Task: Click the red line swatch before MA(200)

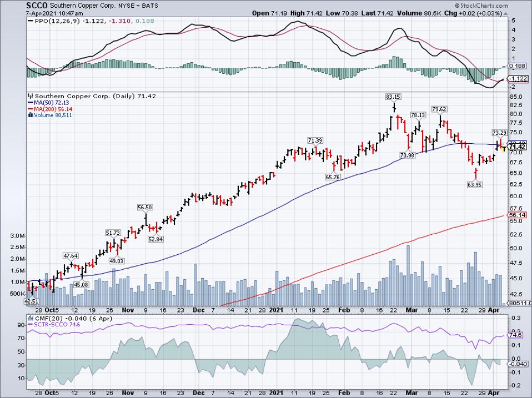Action: (30, 109)
